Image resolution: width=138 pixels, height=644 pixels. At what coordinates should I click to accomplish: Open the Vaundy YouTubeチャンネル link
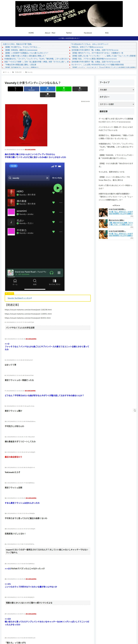[x=20, y=298]
